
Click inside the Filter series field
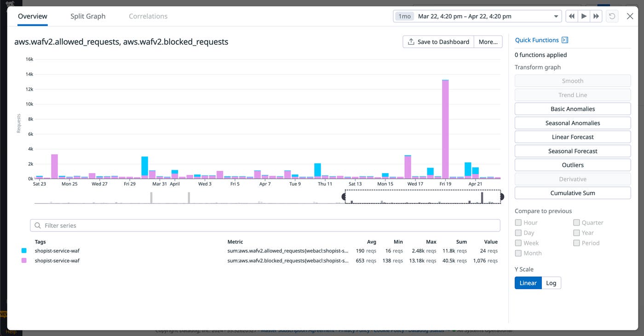point(184,225)
